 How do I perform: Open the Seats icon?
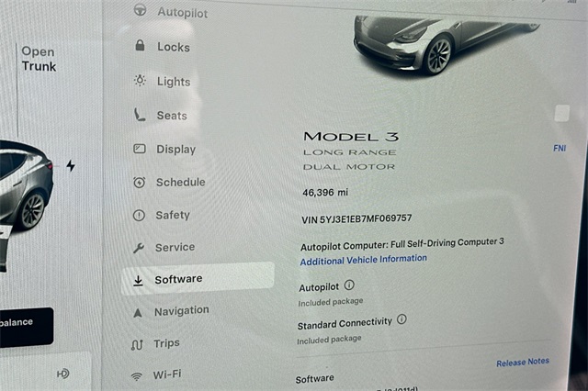point(140,115)
